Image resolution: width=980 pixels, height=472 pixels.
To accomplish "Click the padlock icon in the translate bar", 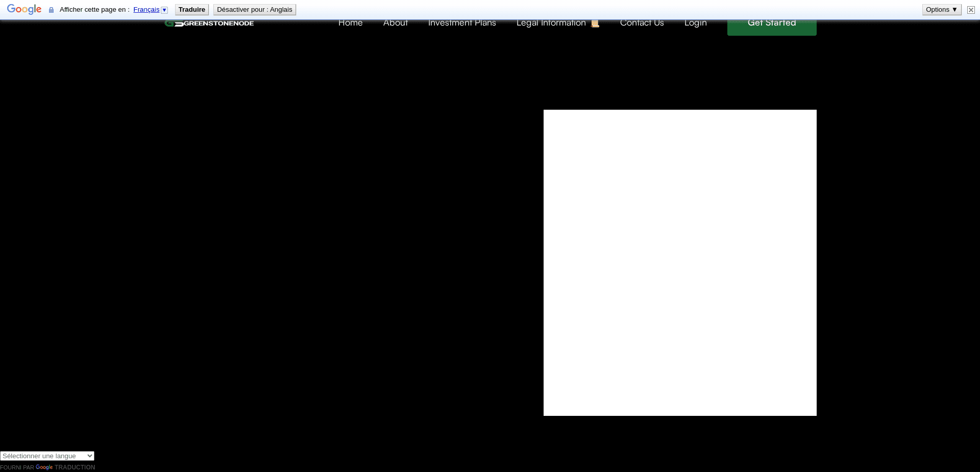I will point(51,10).
